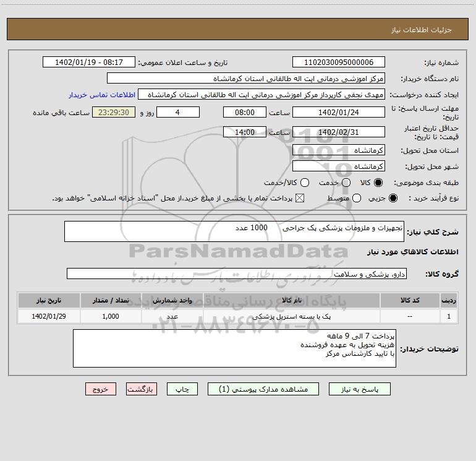Click the price validity date 1402/02/31 field
The width and height of the screenshot is (476, 461).
coord(339,132)
